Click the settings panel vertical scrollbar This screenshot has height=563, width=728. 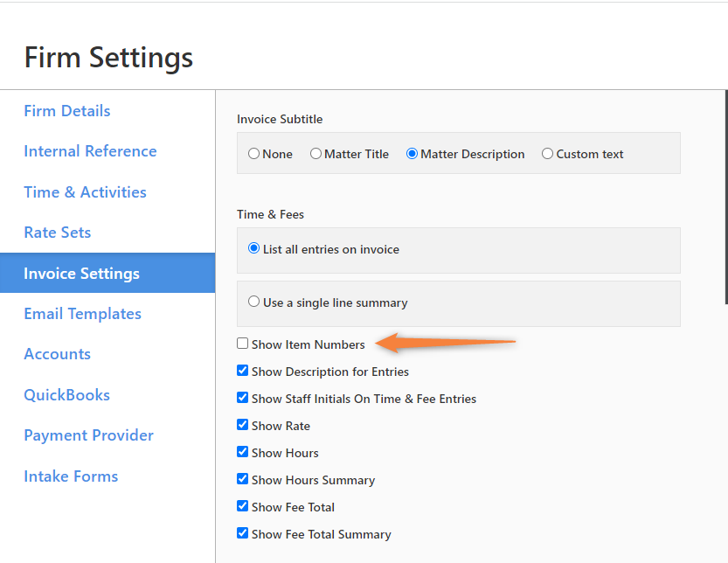[x=725, y=197]
